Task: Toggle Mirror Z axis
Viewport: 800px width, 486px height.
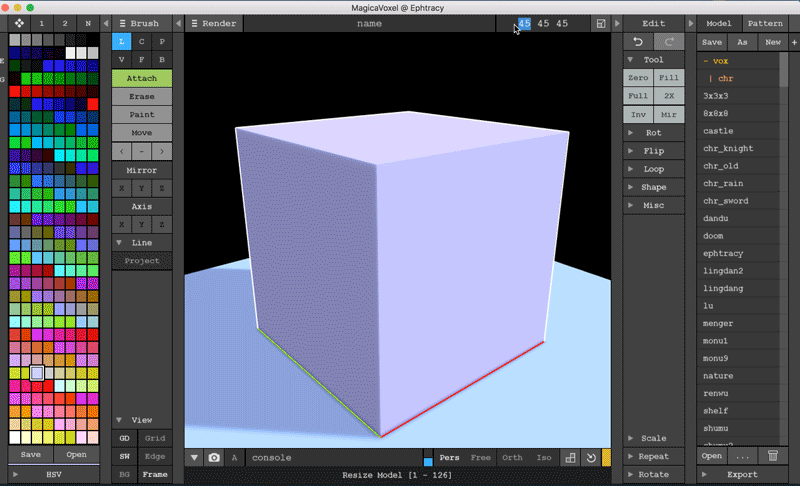Action: point(162,188)
